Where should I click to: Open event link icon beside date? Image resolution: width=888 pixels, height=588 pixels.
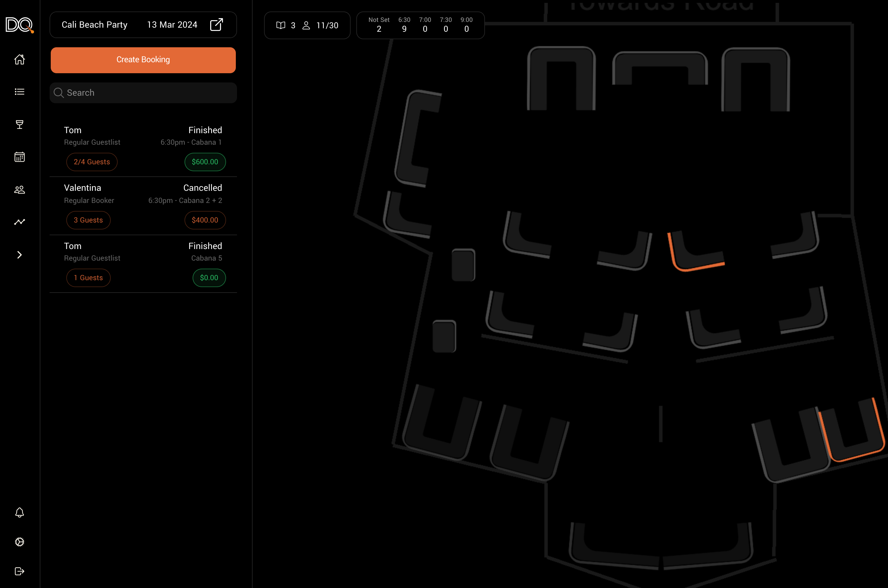(x=216, y=25)
